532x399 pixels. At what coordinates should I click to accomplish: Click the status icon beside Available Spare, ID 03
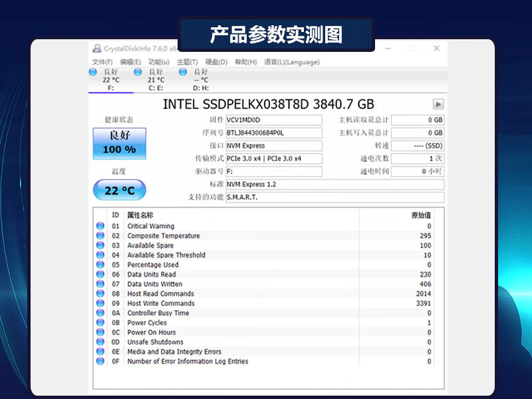pos(100,245)
